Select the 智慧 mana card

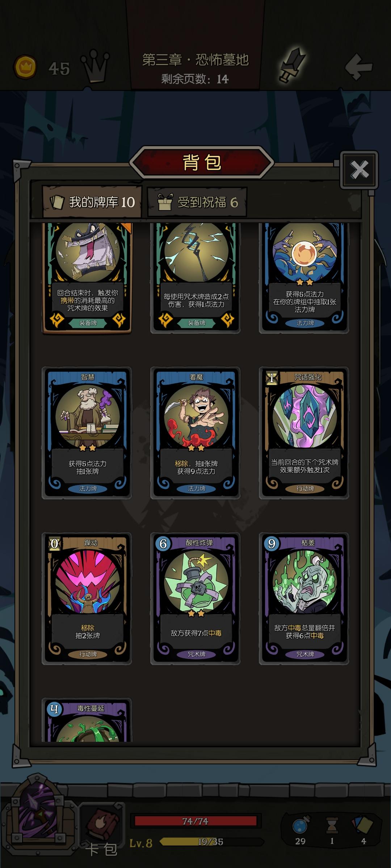point(87,433)
